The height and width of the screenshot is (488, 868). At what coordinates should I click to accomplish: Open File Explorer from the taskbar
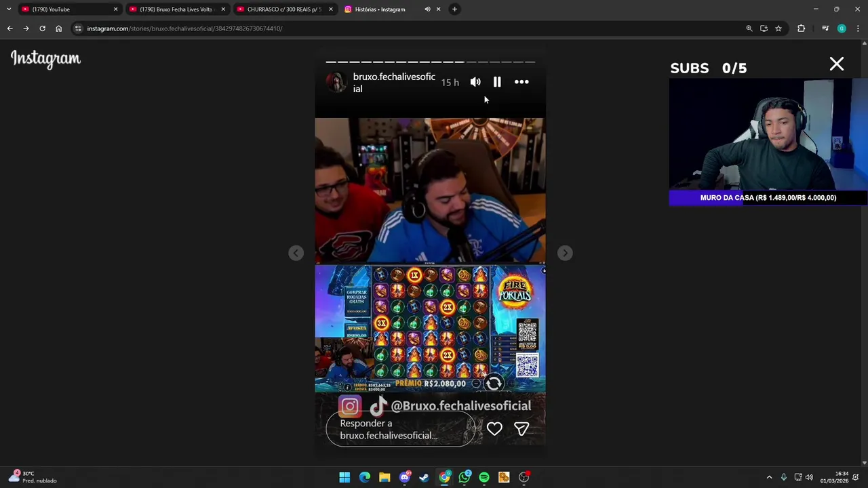(x=384, y=477)
